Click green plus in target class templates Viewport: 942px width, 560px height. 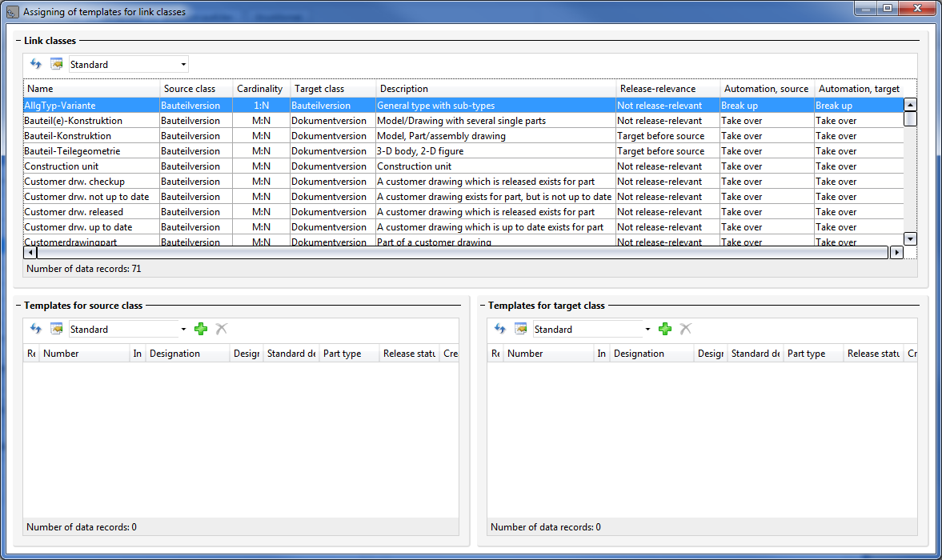point(665,329)
